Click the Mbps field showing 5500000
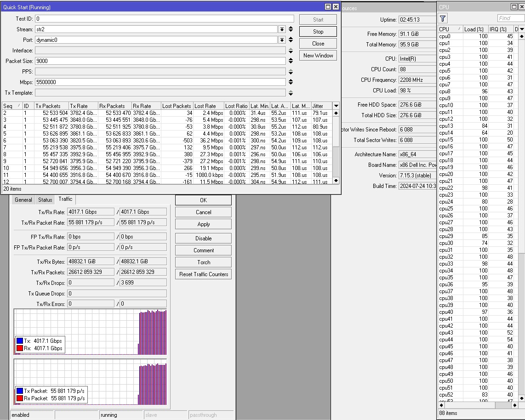 click(x=160, y=82)
